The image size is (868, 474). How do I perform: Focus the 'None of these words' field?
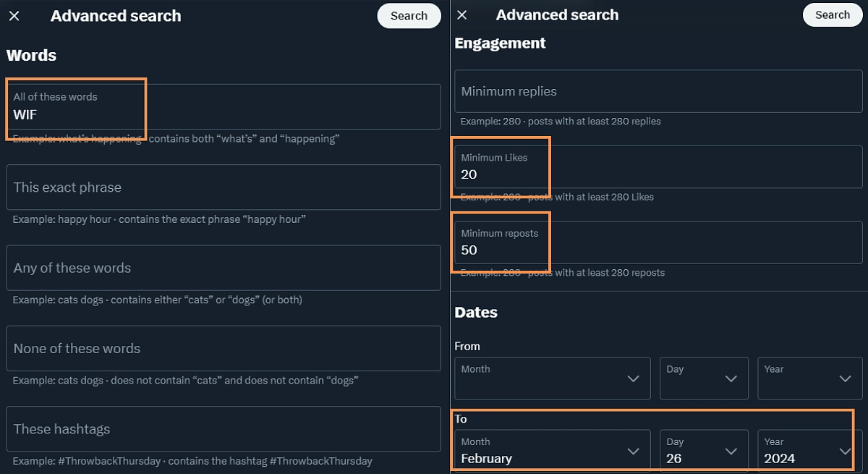(x=224, y=348)
